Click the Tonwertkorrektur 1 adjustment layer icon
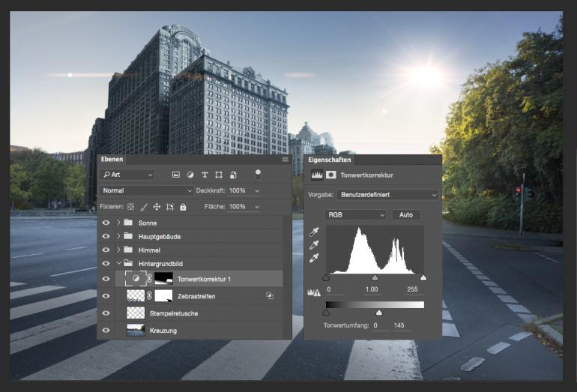577x392 pixels. pyautogui.click(x=136, y=279)
